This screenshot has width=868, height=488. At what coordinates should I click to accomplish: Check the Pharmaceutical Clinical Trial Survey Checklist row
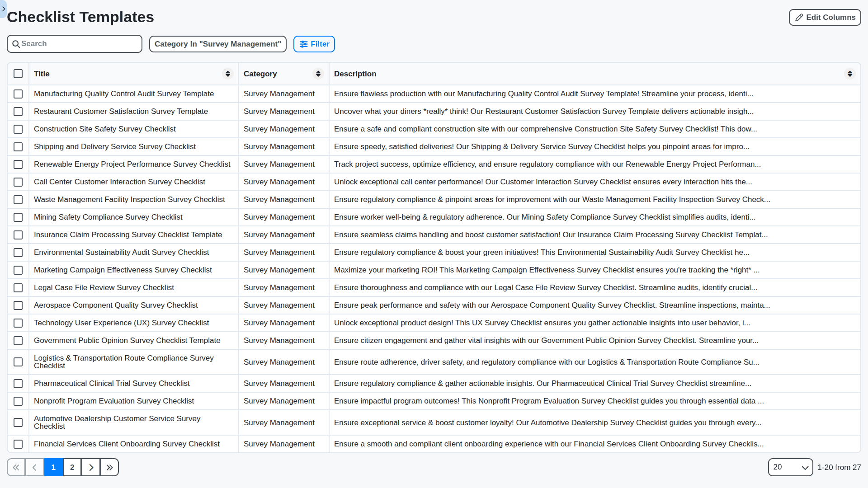[18, 383]
